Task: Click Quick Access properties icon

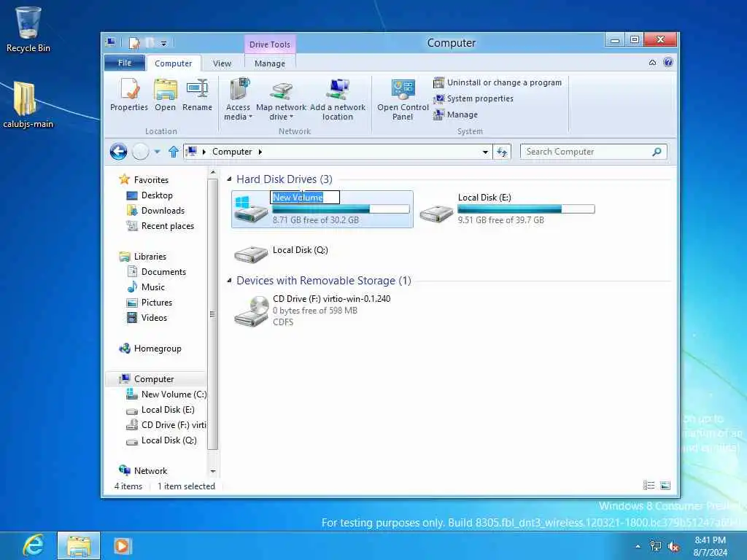Action: 134,43
